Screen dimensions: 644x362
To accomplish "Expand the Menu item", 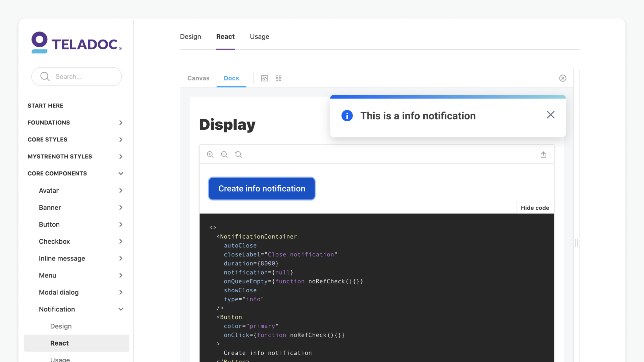I will tap(121, 275).
